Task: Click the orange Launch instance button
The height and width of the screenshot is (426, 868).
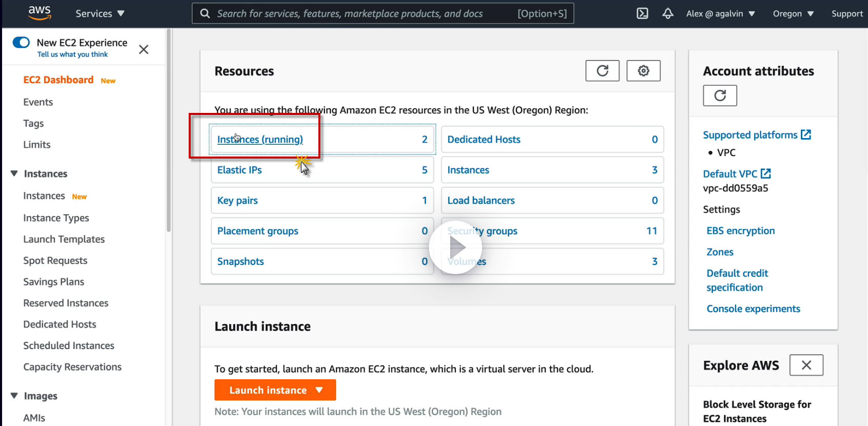Action: pos(275,390)
